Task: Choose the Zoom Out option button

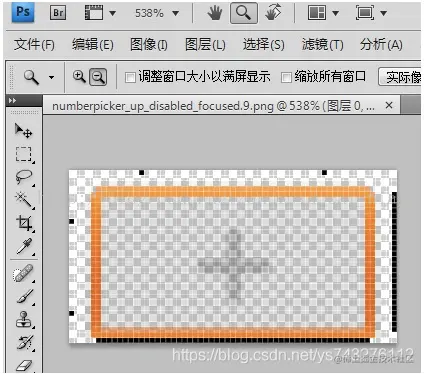Action: pos(98,77)
